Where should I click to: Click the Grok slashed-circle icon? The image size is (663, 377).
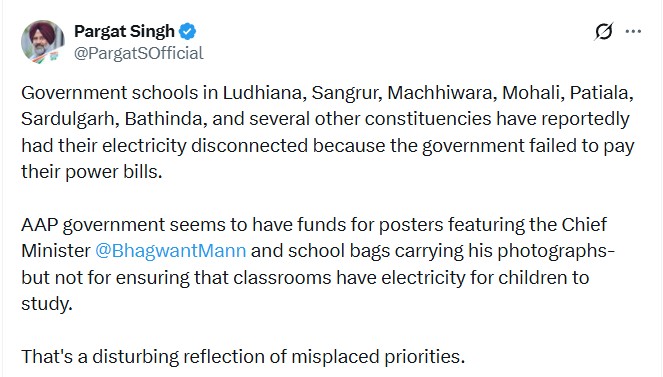(603, 31)
